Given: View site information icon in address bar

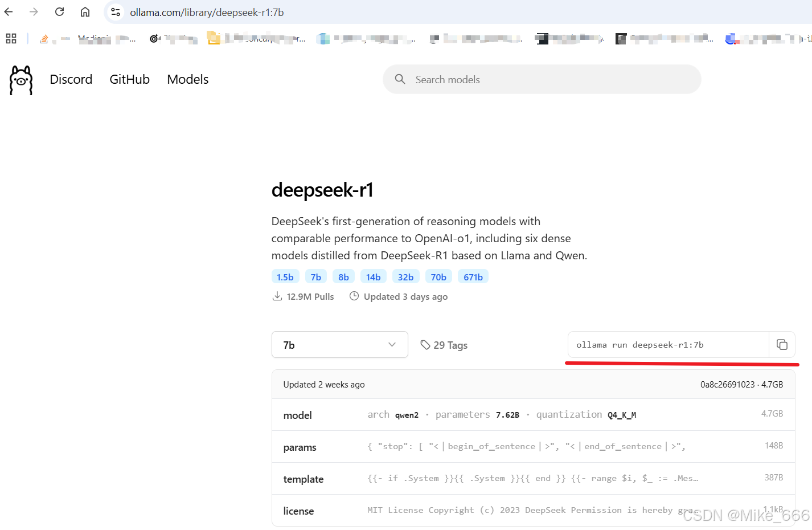Looking at the screenshot, I should tap(116, 12).
